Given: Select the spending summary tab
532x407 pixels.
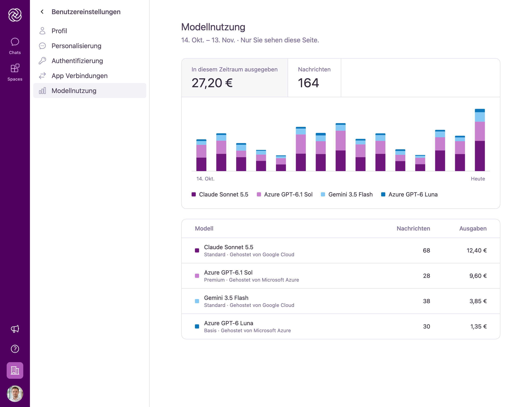Looking at the screenshot, I should [x=234, y=78].
